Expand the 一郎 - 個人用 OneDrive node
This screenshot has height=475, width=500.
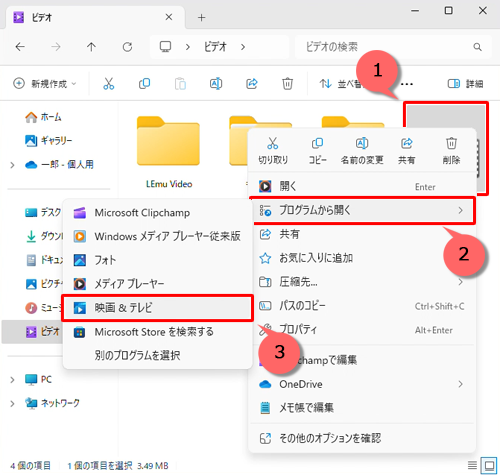12,165
